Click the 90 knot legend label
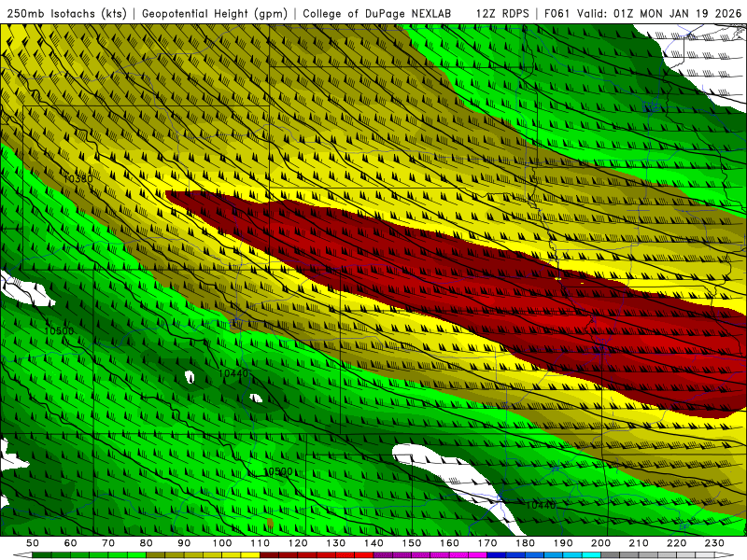Screen dimensions: 747x560 tap(184, 543)
